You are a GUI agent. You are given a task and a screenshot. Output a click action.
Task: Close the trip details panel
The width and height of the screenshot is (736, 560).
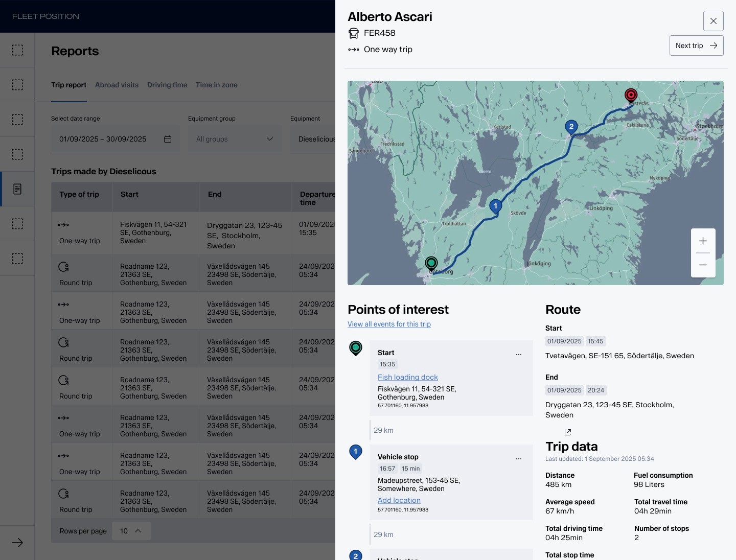point(713,21)
